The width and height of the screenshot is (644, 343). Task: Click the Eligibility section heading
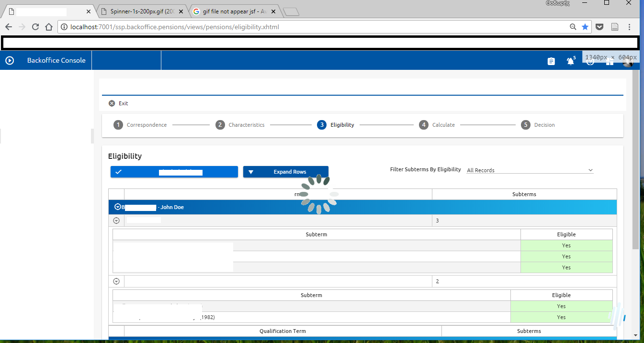125,156
